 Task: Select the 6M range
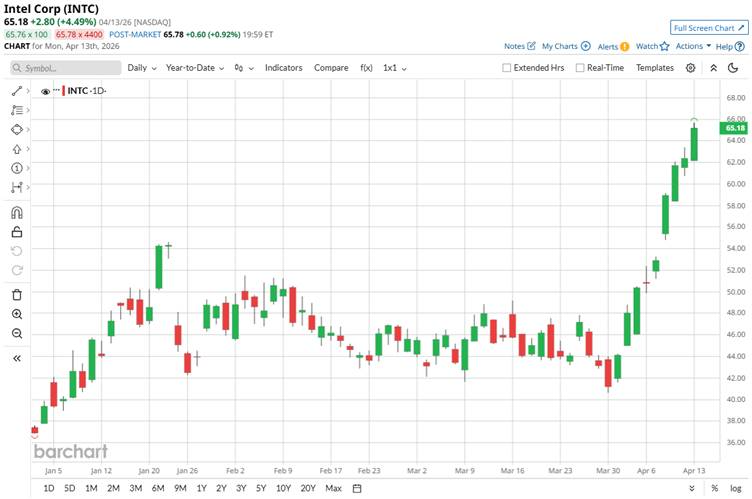coord(158,488)
